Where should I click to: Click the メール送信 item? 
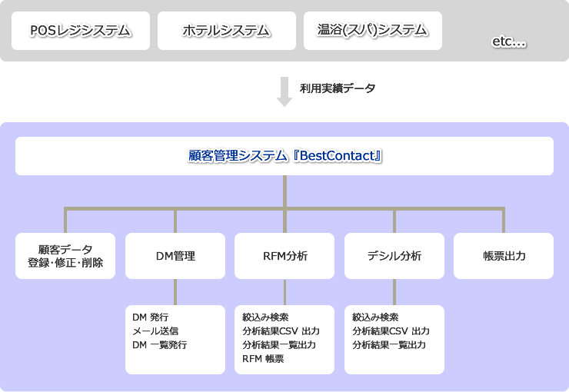point(155,331)
